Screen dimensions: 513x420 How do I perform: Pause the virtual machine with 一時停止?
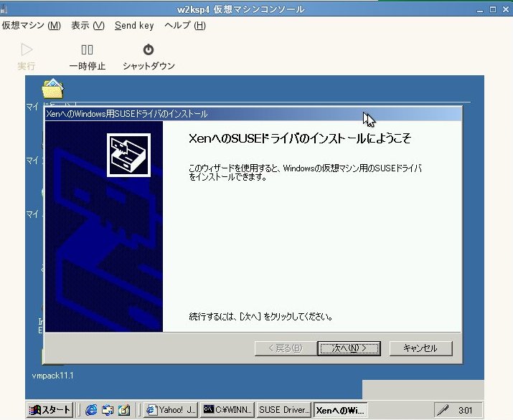tap(87, 57)
